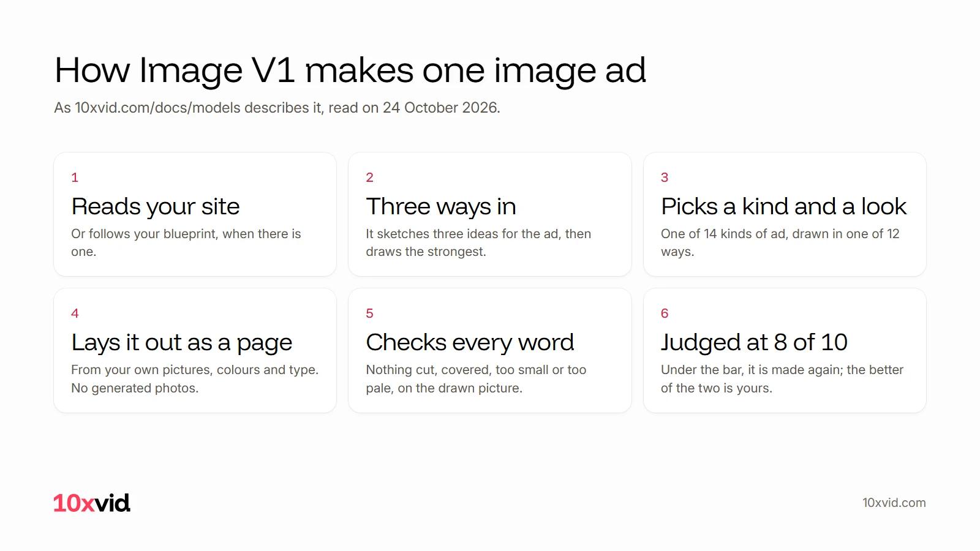Select step number 5 above "Checks every word"
Image resolution: width=980 pixels, height=551 pixels.
point(369,313)
